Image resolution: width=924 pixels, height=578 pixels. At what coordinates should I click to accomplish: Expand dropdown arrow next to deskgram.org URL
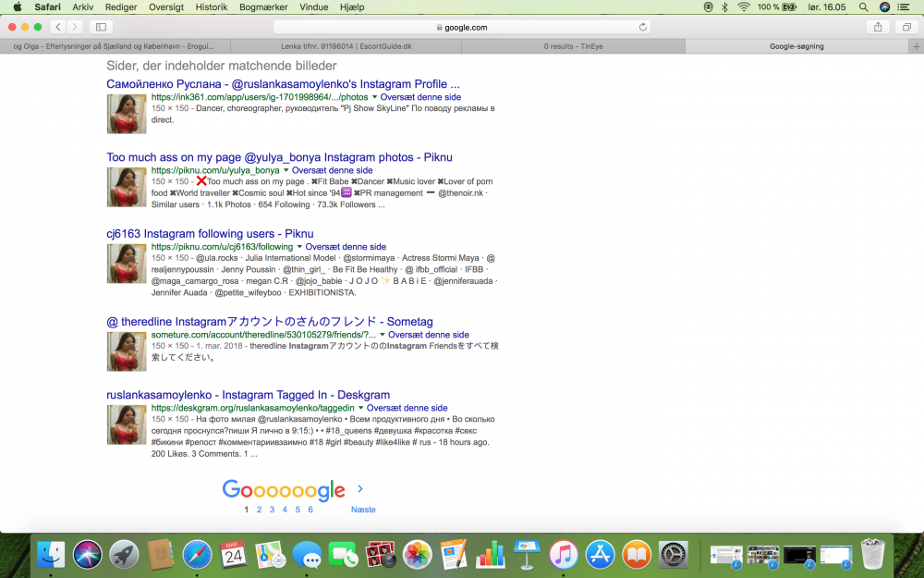[x=360, y=408]
